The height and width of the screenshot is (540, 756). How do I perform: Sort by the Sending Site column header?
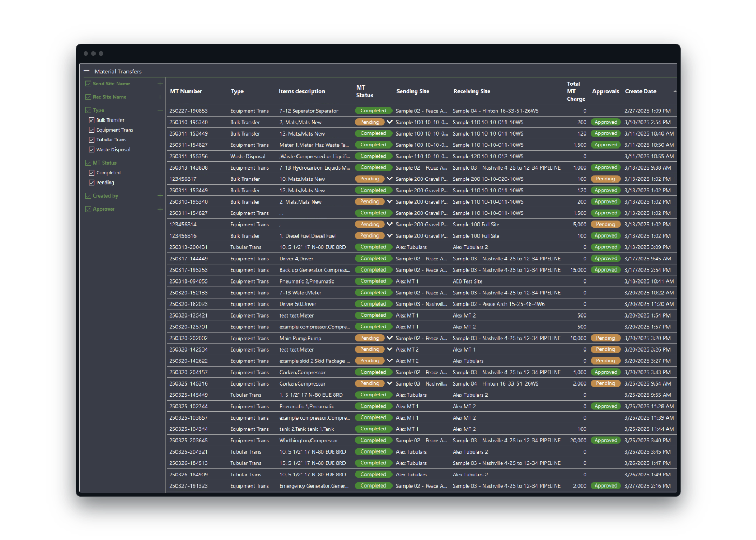(413, 92)
